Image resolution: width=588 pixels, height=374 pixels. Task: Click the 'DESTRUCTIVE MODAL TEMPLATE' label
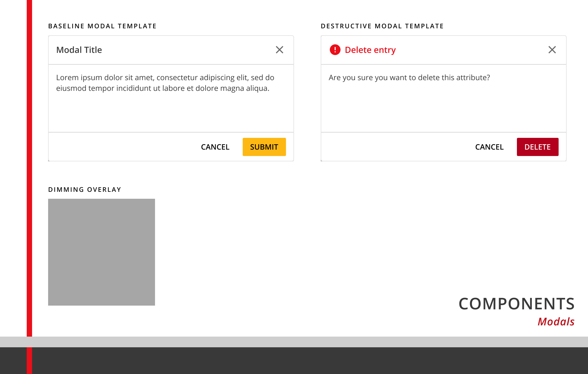pyautogui.click(x=382, y=26)
